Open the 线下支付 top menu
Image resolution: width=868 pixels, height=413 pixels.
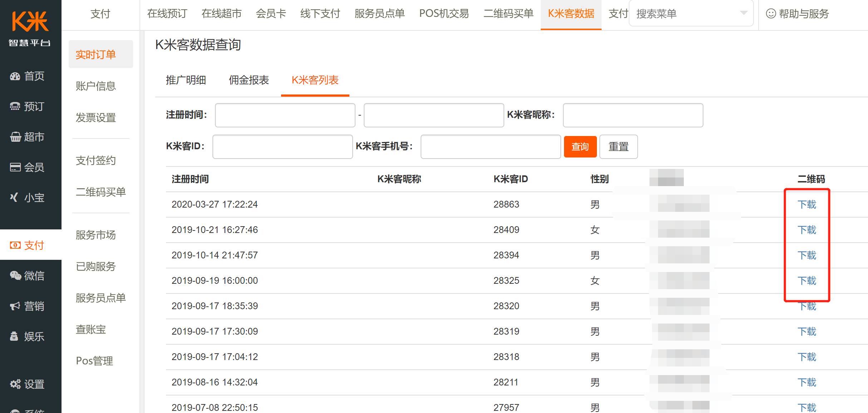point(320,14)
